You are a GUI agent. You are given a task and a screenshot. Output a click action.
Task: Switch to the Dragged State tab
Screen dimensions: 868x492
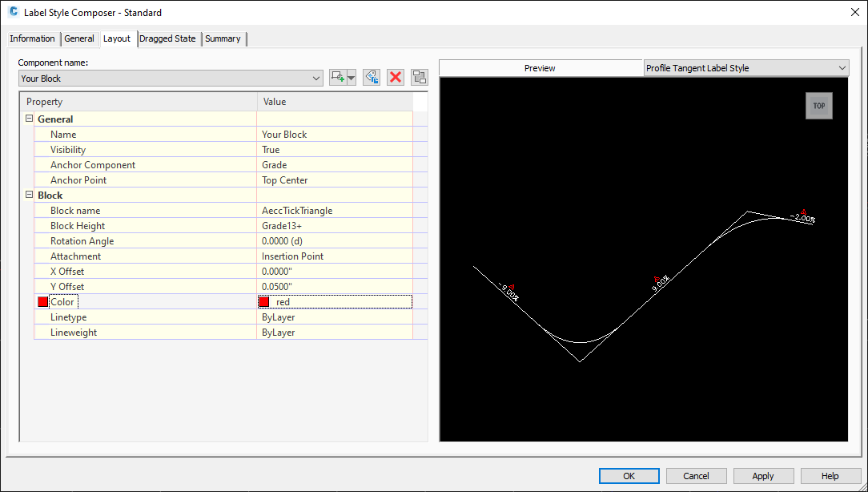168,38
